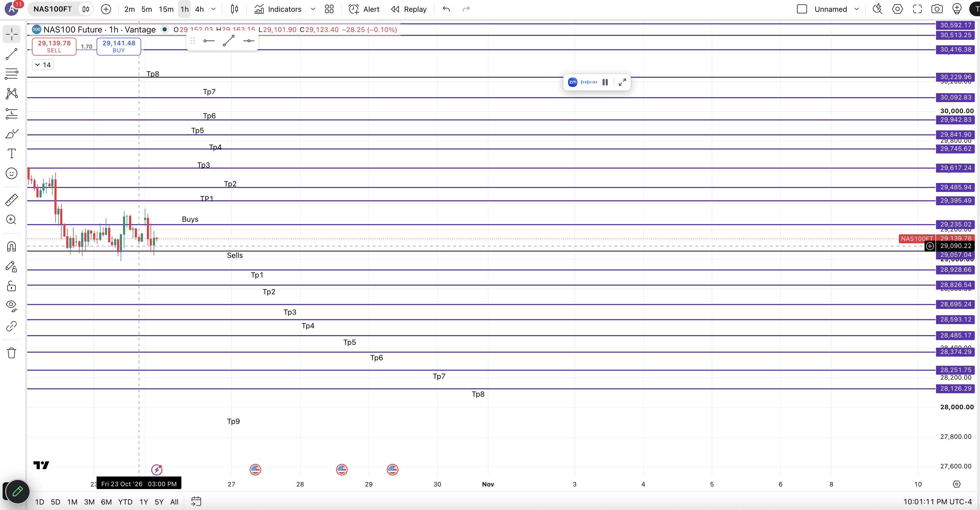Toggle hide all drawings eye icon

(12, 306)
